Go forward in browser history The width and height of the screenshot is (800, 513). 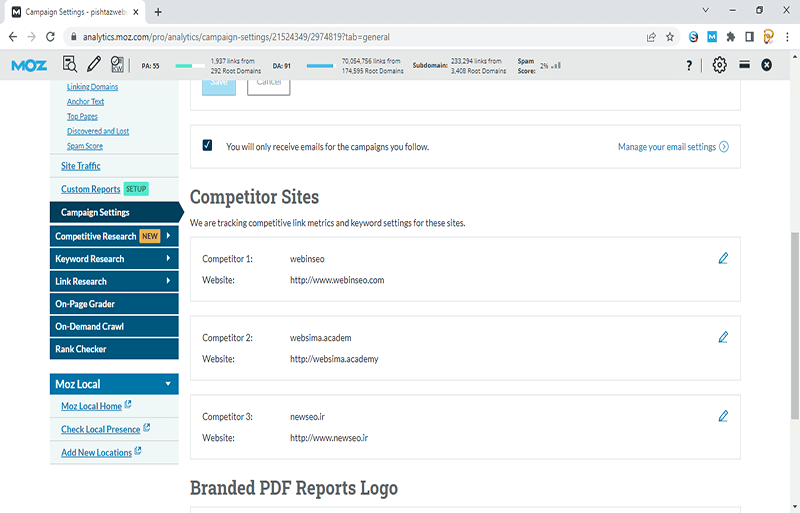pos(32,37)
